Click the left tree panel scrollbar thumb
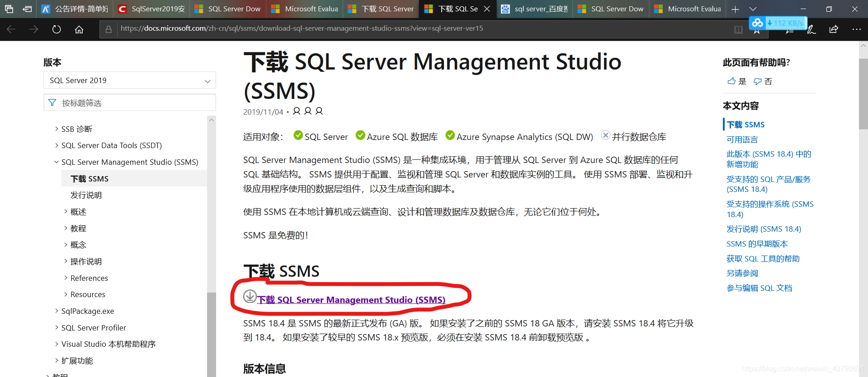This screenshot has height=377, width=868. point(211,334)
